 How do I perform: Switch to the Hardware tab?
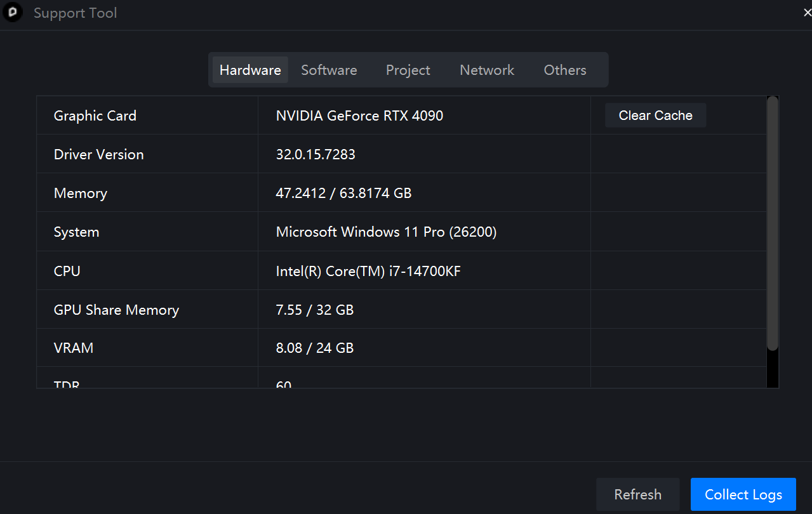point(250,70)
